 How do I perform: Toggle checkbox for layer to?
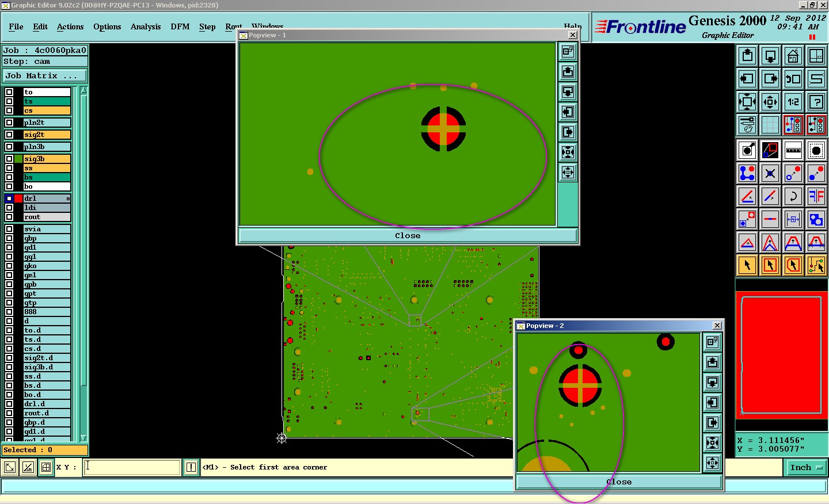pyautogui.click(x=9, y=92)
